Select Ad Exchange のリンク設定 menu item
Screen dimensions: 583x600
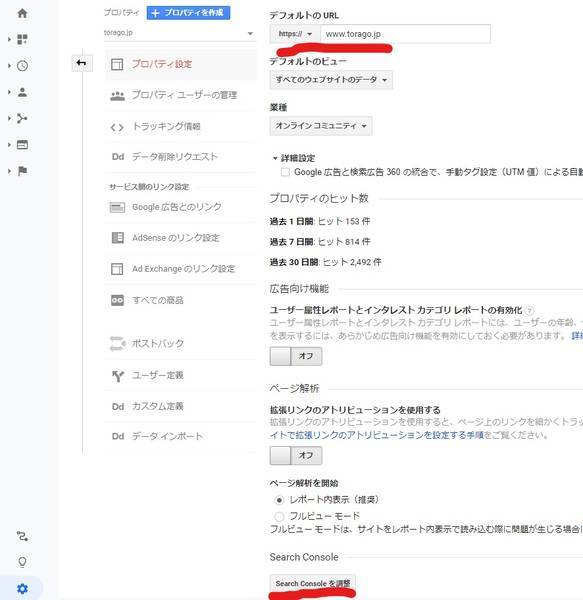180,269
